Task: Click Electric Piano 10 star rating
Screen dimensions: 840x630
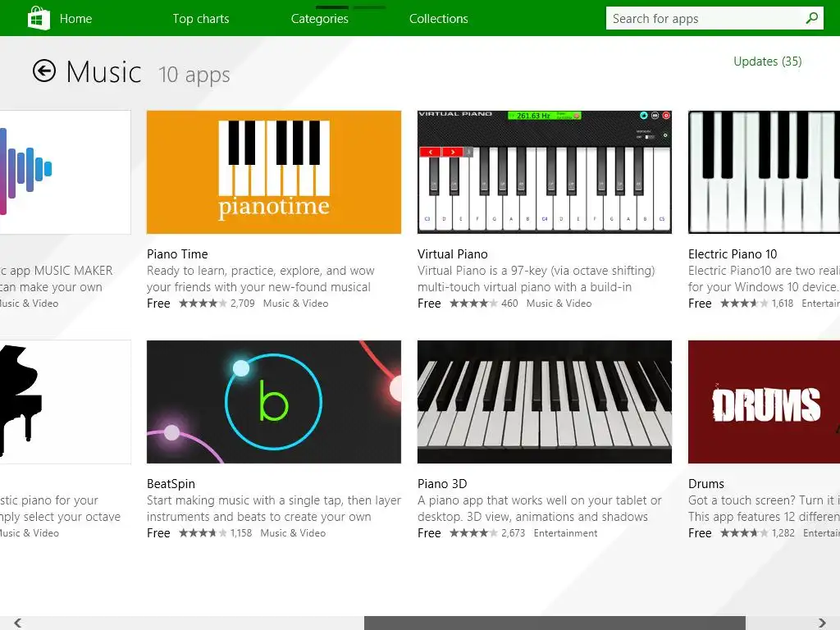Action: pos(744,304)
